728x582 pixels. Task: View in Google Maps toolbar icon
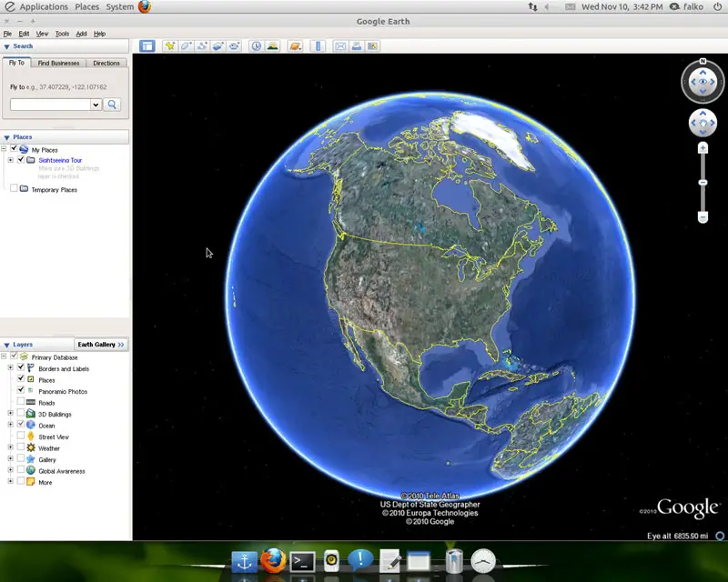tap(372, 46)
